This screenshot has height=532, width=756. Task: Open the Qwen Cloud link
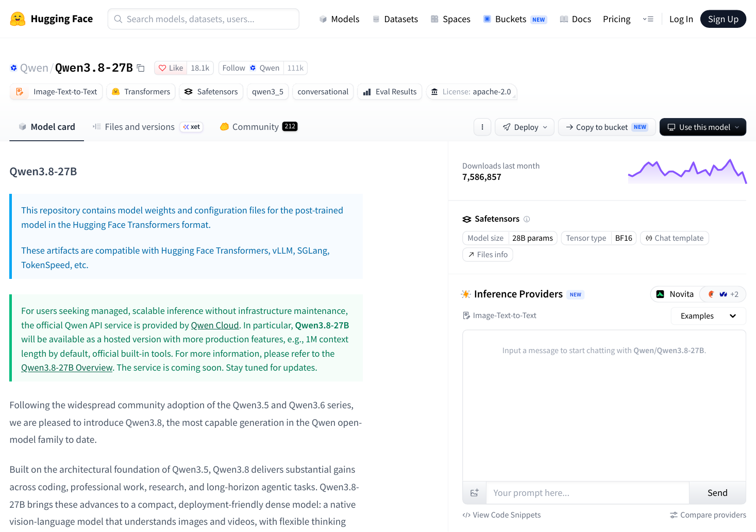coord(215,325)
